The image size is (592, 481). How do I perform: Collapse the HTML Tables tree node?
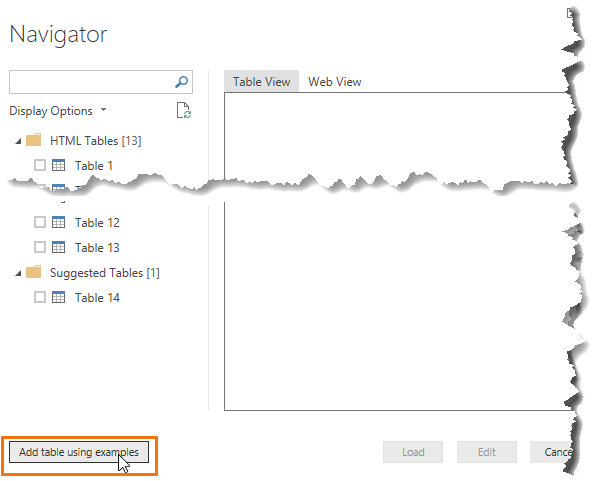point(18,142)
